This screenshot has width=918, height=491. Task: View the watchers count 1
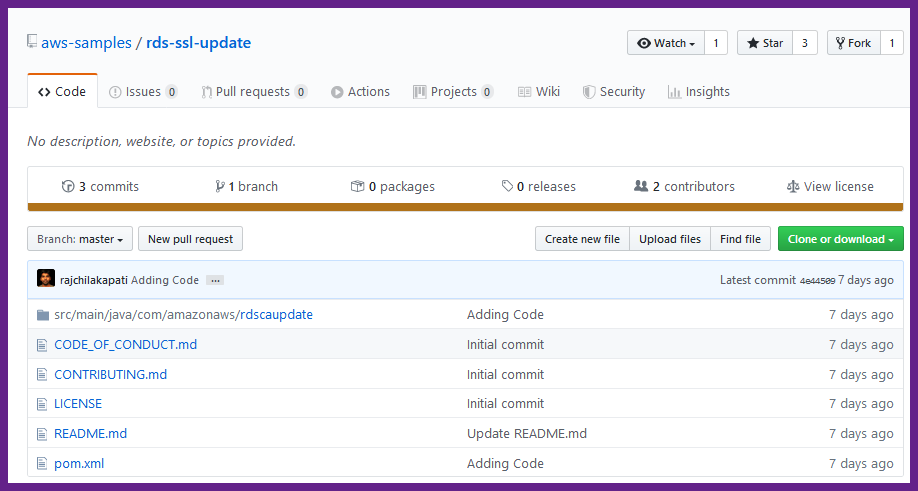click(x=715, y=43)
